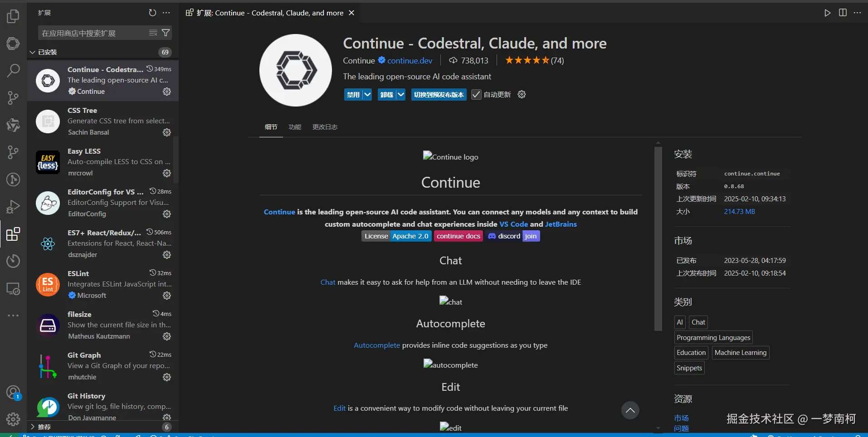868x437 pixels.
Task: Open the extension filter funnel
Action: (x=166, y=33)
